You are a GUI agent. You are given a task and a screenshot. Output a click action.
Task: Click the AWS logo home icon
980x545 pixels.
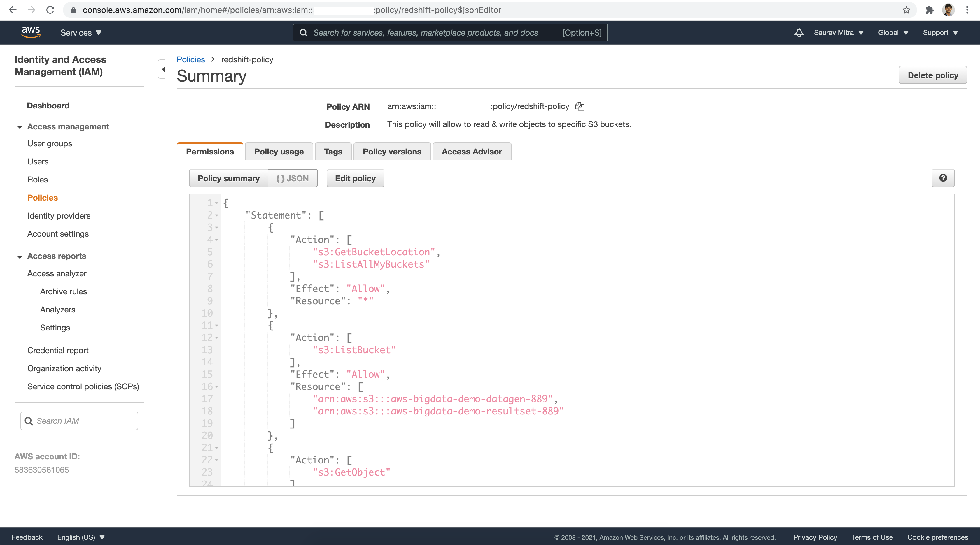[x=31, y=32]
